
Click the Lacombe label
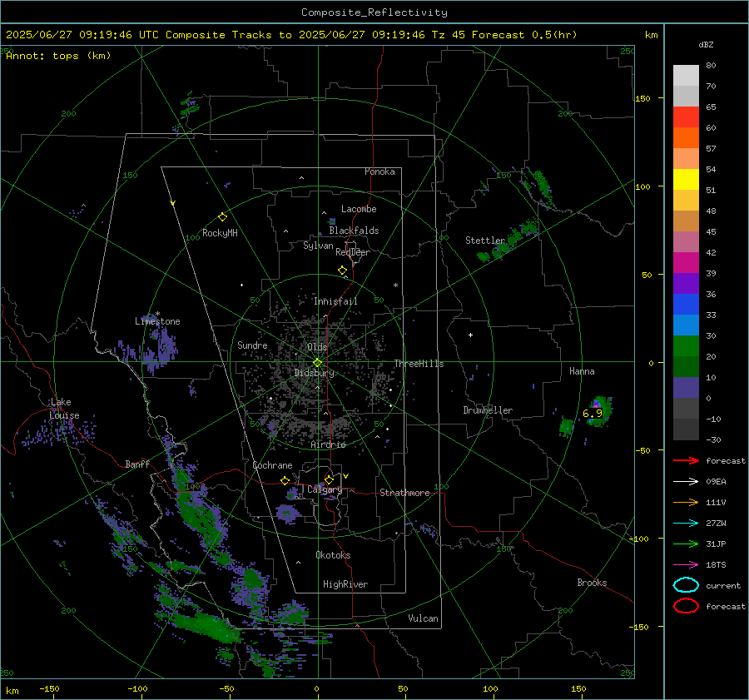click(359, 209)
